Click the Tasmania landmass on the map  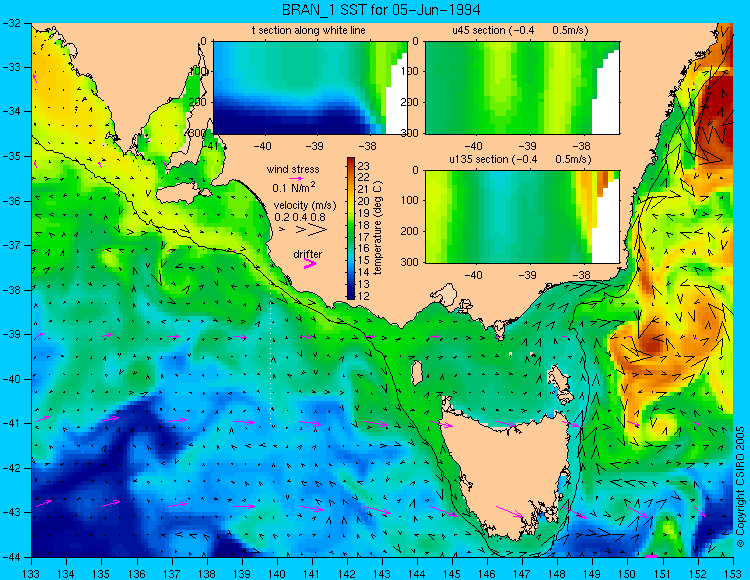pos(508,473)
